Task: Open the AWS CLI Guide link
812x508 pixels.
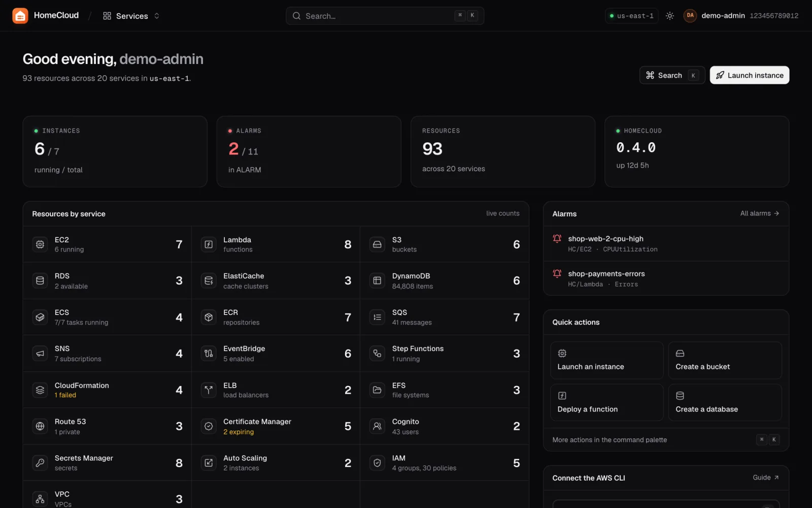Action: tap(765, 478)
